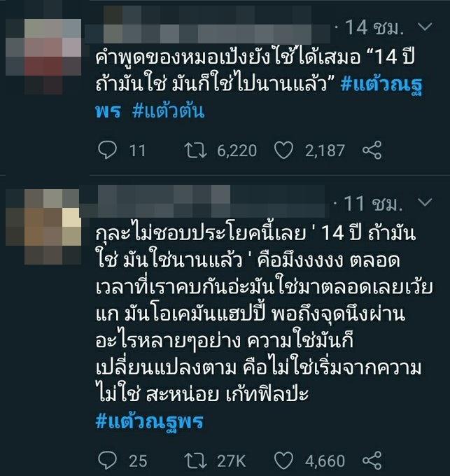This screenshot has width=450, height=476.
Task: Open the options chevron on the 11 ชม. tweet
Action: [425, 202]
